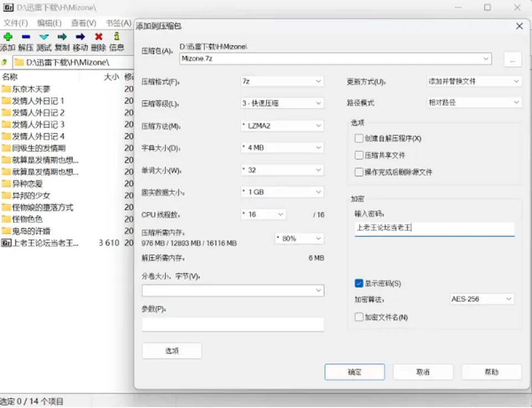The image size is (532, 408).
Task: Check 操作完成后删除源文件 option
Action: click(x=359, y=172)
